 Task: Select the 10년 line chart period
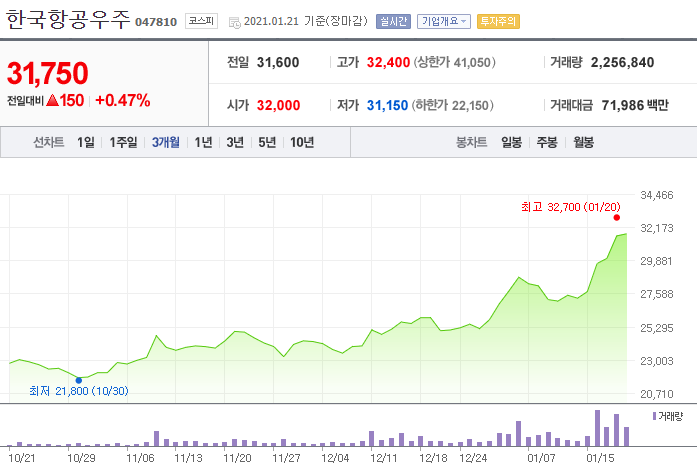coord(302,142)
